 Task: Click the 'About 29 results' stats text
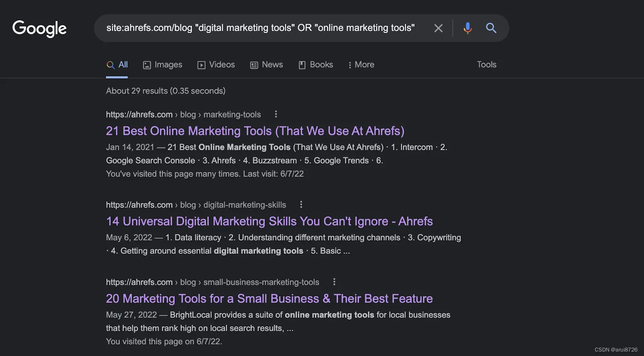166,91
